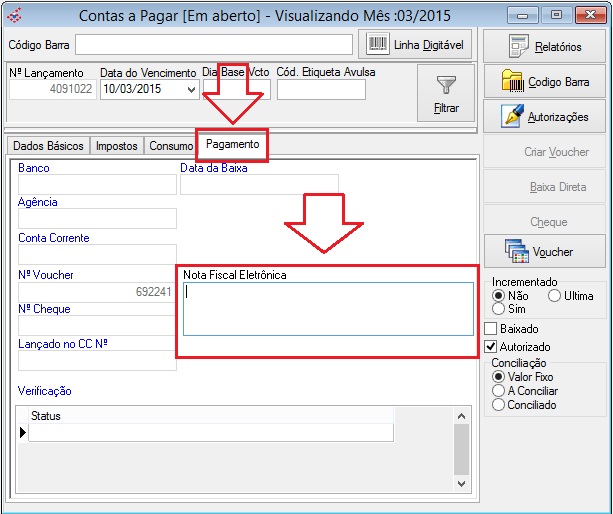This screenshot has height=514, width=613.
Task: Open Relatórios reports button
Action: click(545, 46)
